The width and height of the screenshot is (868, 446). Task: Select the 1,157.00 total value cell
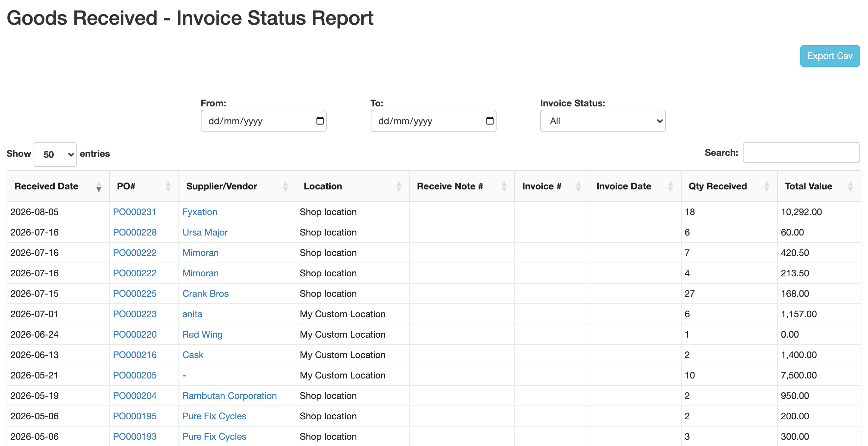[x=819, y=314]
